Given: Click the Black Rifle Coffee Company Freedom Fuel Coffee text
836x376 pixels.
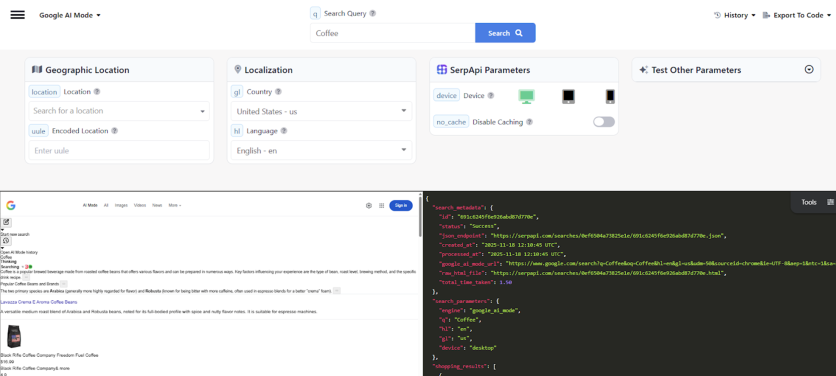Looking at the screenshot, I should click(49, 355).
